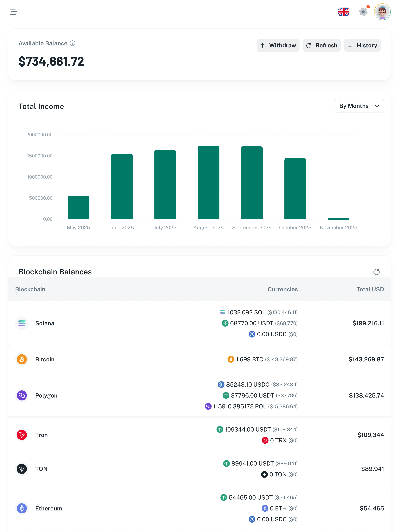Image resolution: width=395 pixels, height=532 pixels.
Task: Click the Polygon blockchain icon
Action: [x=22, y=396]
